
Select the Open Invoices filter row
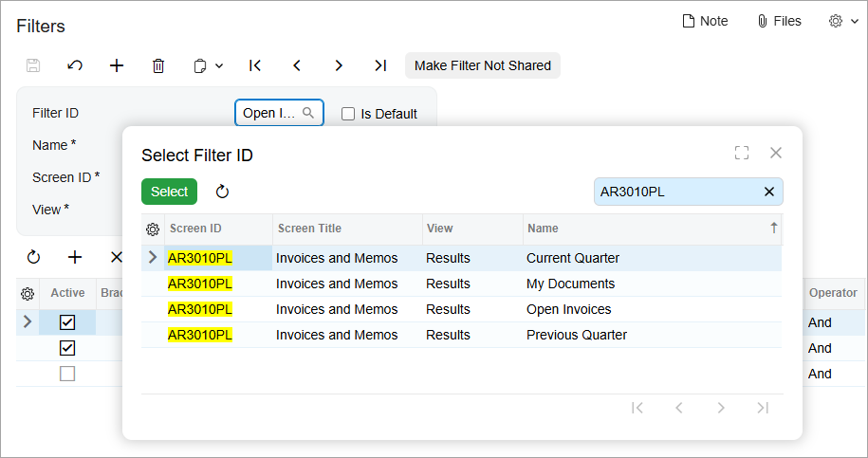click(462, 309)
